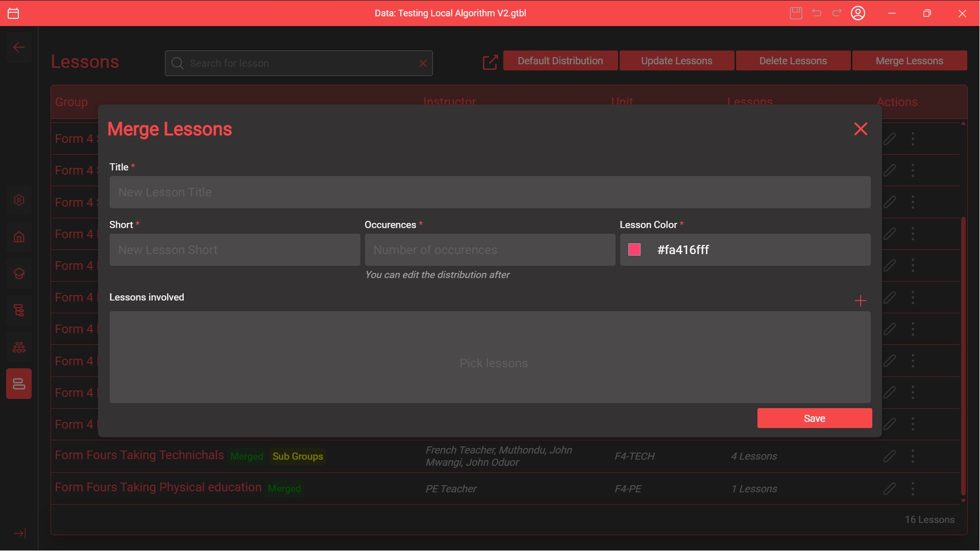Viewport: 980px width, 551px height.
Task: Click the plus icon to add lessons involved
Action: (x=861, y=301)
